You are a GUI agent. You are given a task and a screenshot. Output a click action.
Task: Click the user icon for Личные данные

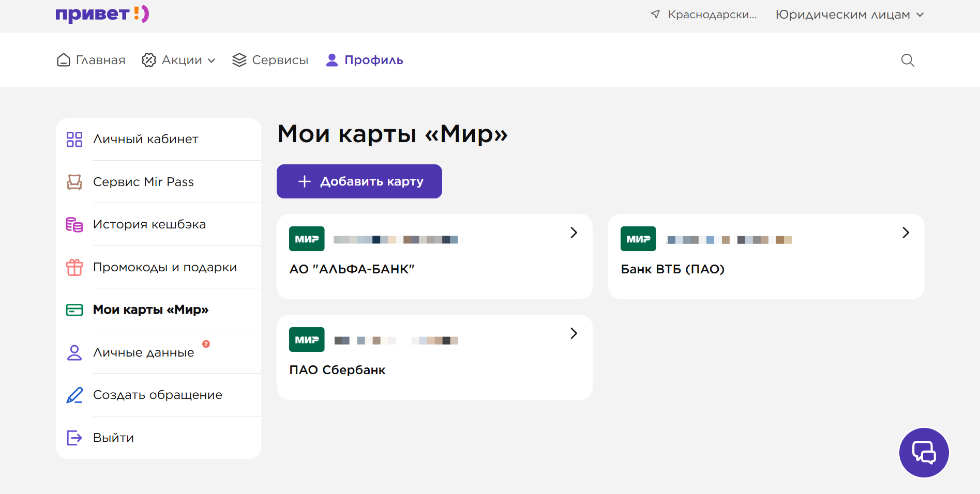tap(74, 352)
